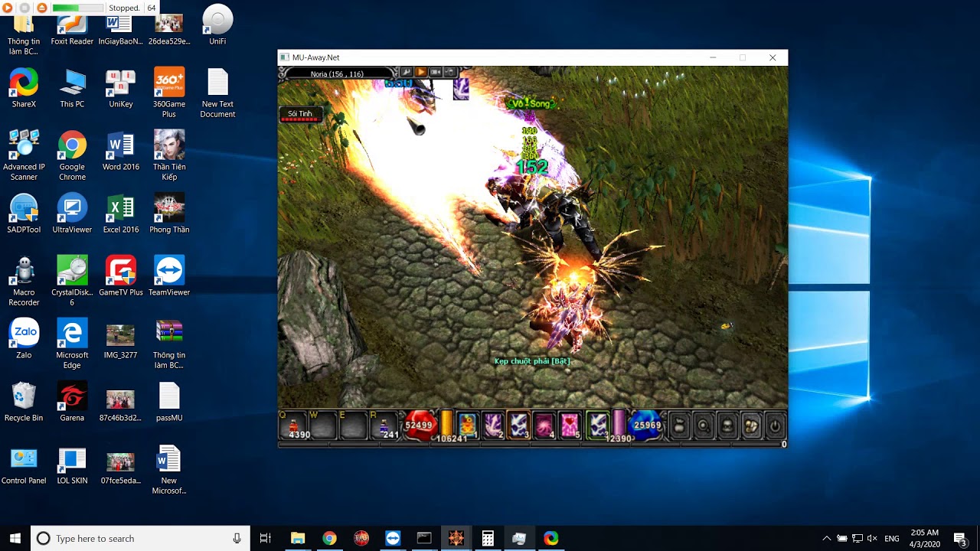The image size is (980, 551).
Task: Click the blue mana orb 25969
Action: 646,426
